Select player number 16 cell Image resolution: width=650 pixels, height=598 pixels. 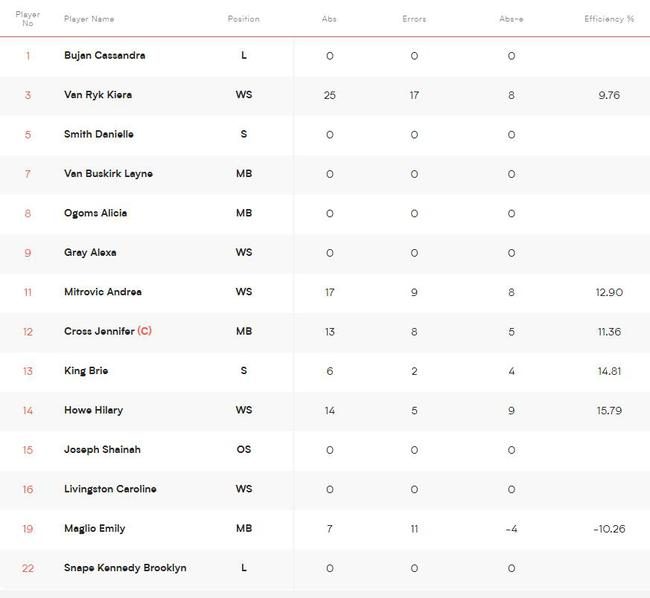28,489
